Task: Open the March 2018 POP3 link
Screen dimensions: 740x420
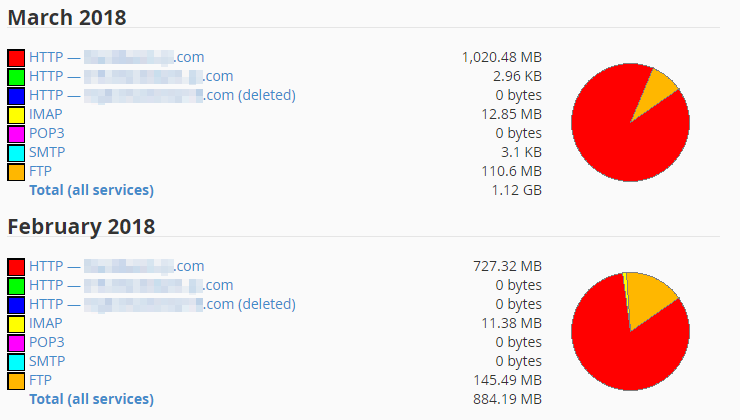Action: point(47,133)
